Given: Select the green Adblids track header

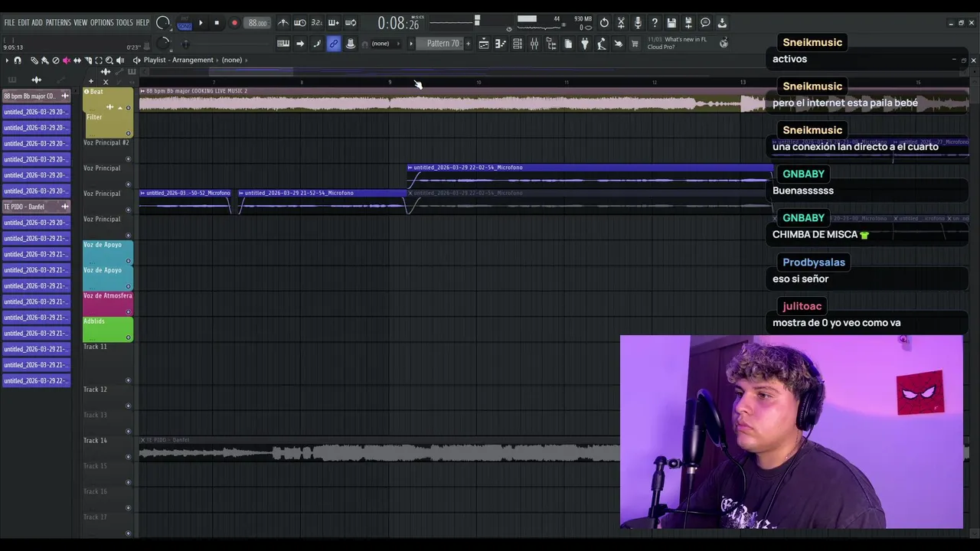Looking at the screenshot, I should click(x=108, y=329).
